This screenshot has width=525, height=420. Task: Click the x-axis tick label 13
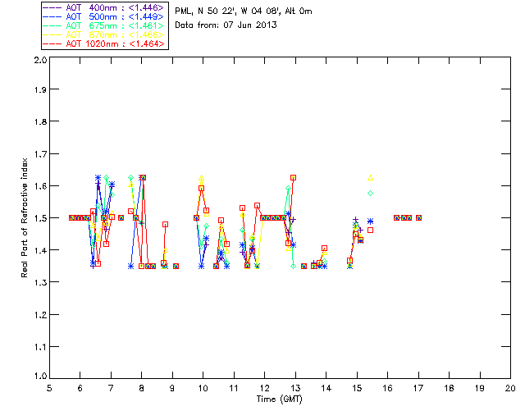(x=295, y=388)
